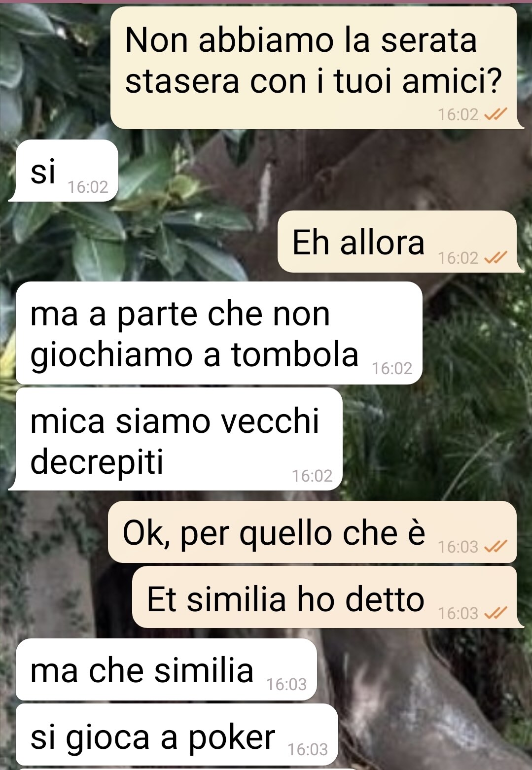
Task: Select the 'Ok, per quello che è' bubble
Action: pyautogui.click(x=312, y=532)
